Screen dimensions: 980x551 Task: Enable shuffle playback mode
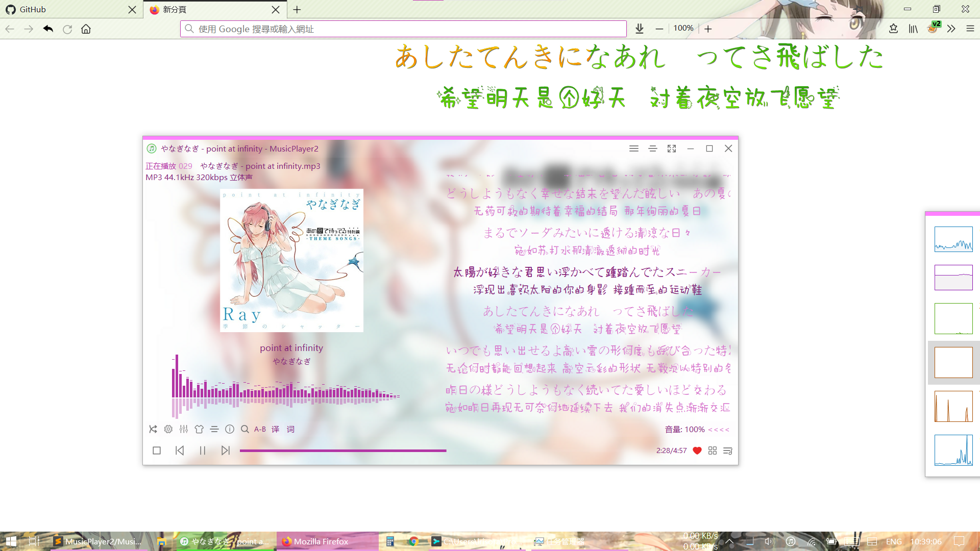(153, 429)
